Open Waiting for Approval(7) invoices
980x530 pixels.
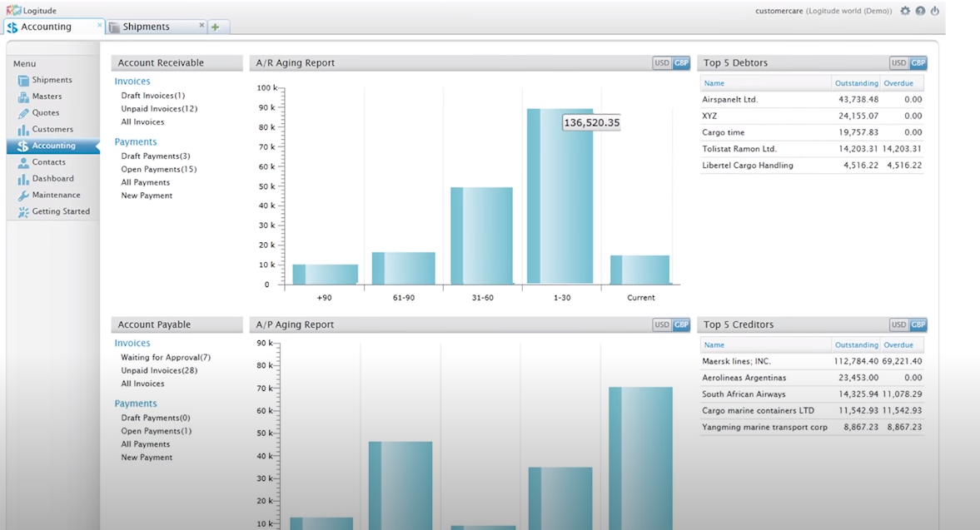tap(166, 357)
